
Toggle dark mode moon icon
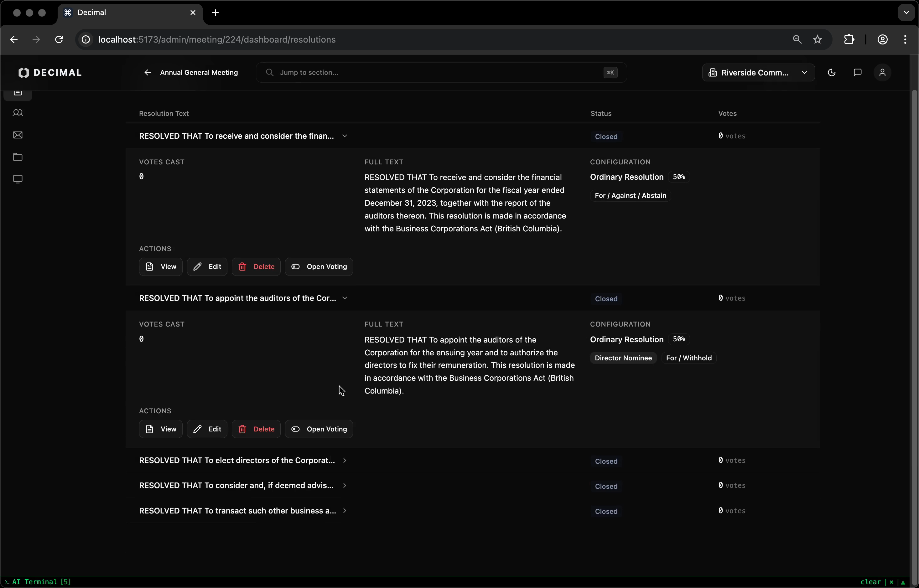point(832,73)
